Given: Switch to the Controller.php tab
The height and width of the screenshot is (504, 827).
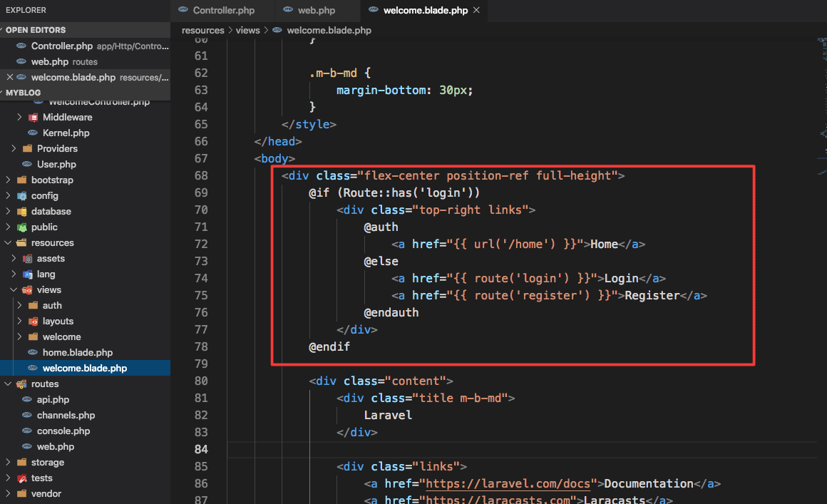Looking at the screenshot, I should pos(222,11).
